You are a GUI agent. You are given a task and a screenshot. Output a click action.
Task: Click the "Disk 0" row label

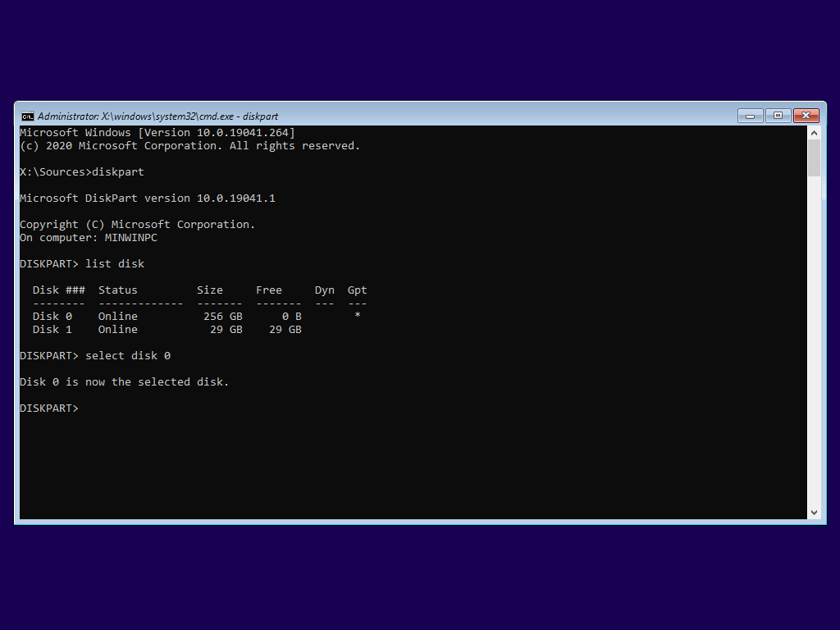(x=52, y=316)
